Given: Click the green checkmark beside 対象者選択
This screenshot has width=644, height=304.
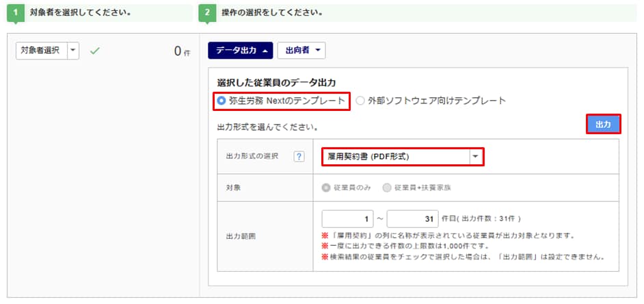Looking at the screenshot, I should pyautogui.click(x=95, y=51).
